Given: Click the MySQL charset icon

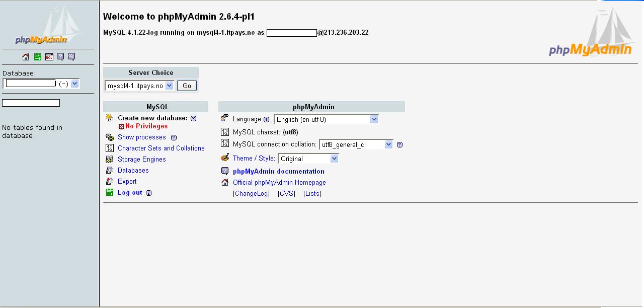Looking at the screenshot, I should point(225,132).
